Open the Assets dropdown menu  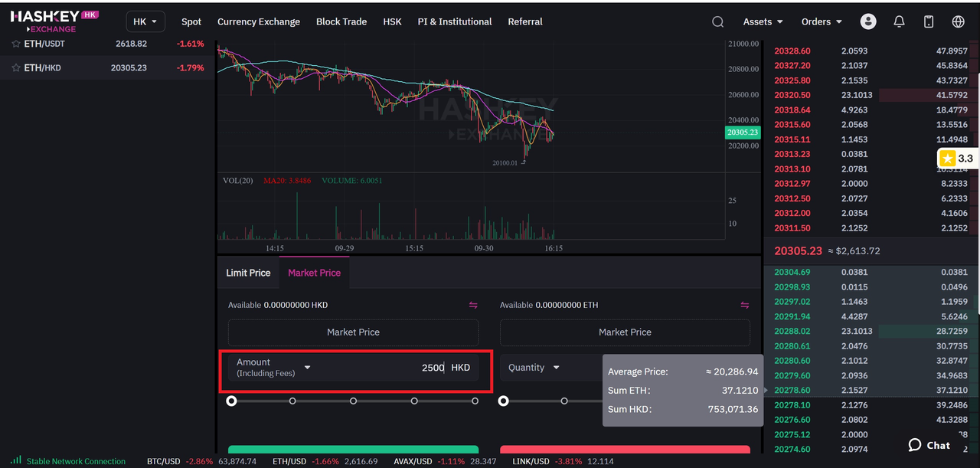(x=763, y=22)
